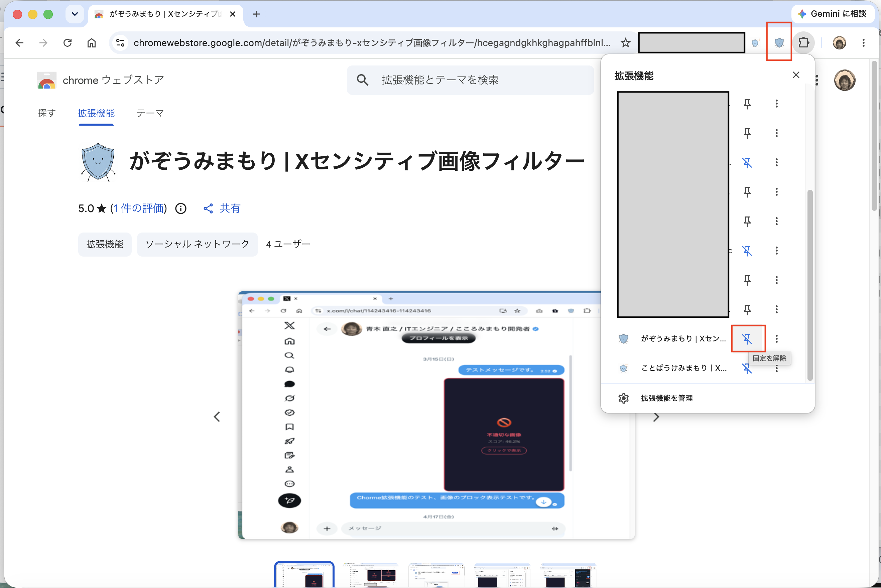Unpin がぞうみまもり from the toolbar
The width and height of the screenshot is (881, 588).
pyautogui.click(x=748, y=339)
